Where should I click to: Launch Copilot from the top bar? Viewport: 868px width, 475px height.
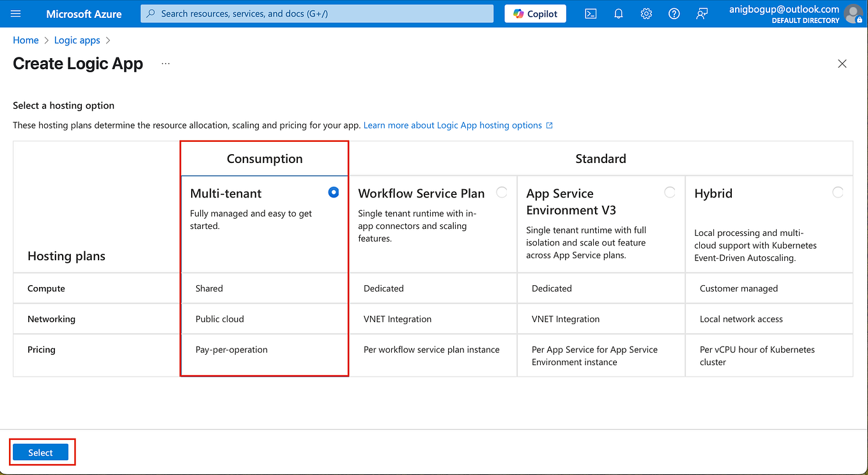tap(535, 13)
